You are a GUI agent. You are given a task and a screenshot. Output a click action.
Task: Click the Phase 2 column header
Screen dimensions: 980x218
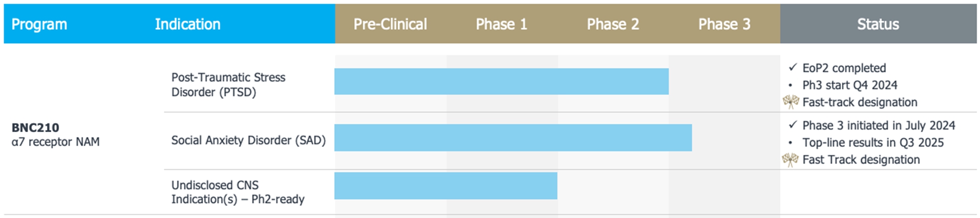[x=613, y=24]
